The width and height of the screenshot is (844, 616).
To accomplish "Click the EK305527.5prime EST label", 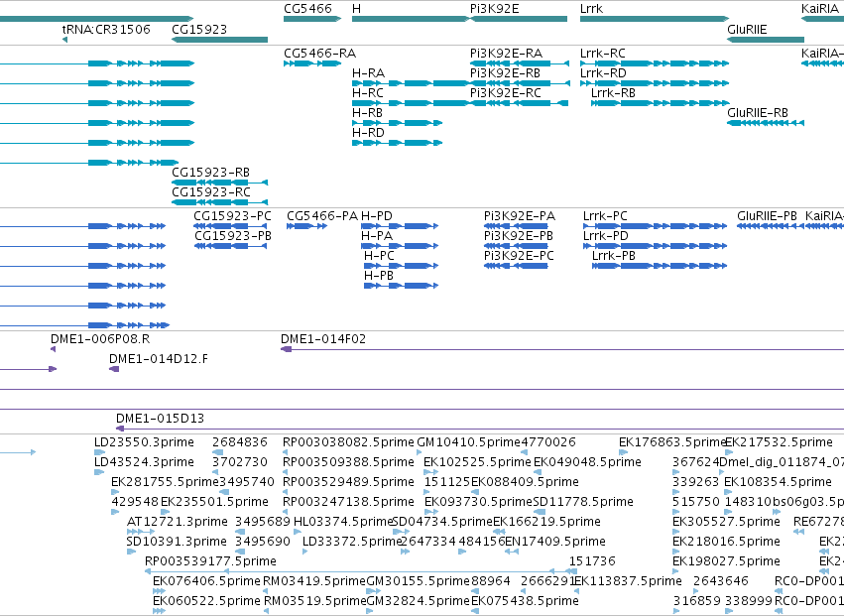I will [x=726, y=522].
